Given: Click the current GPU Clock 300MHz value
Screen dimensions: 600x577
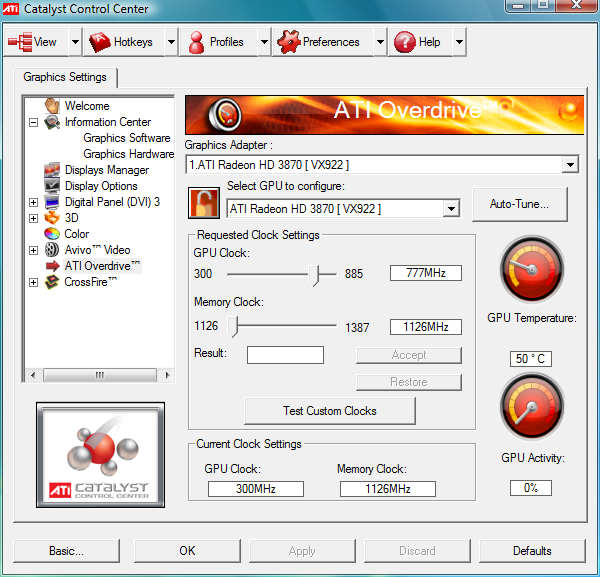Looking at the screenshot, I should [256, 489].
